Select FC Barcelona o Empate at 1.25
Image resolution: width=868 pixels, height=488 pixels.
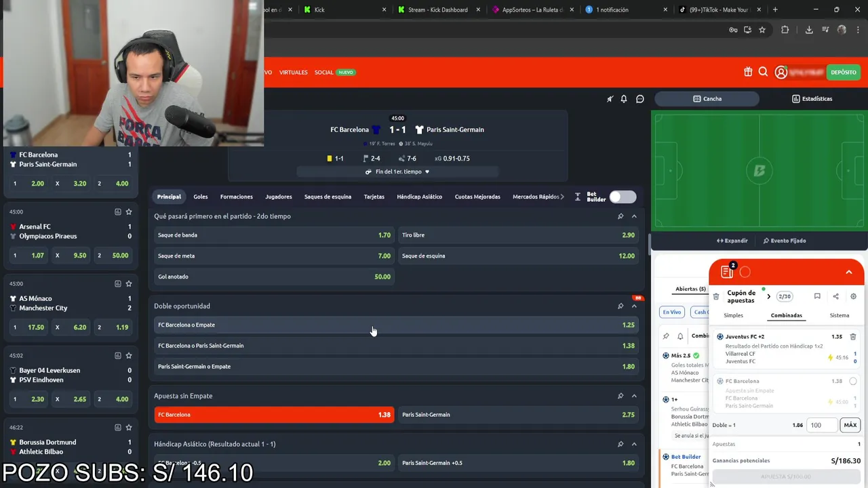click(x=397, y=325)
